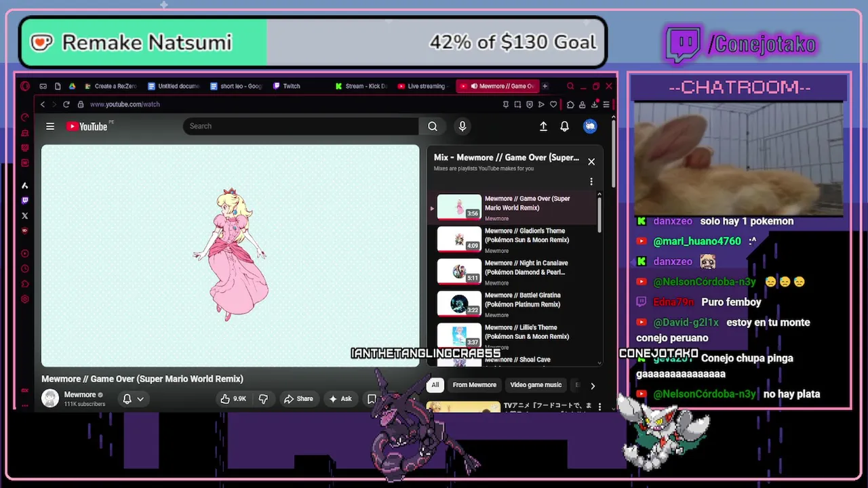
Task: Open the YouTube hamburger guide menu
Action: [x=50, y=126]
